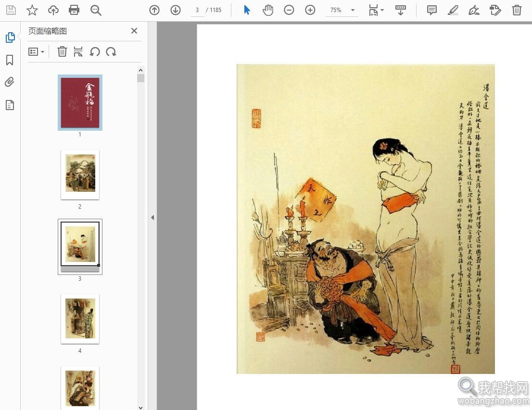Viewport: 532px width, 410px height.
Task: Select page 1 cover thumbnail
Action: pyautogui.click(x=80, y=103)
